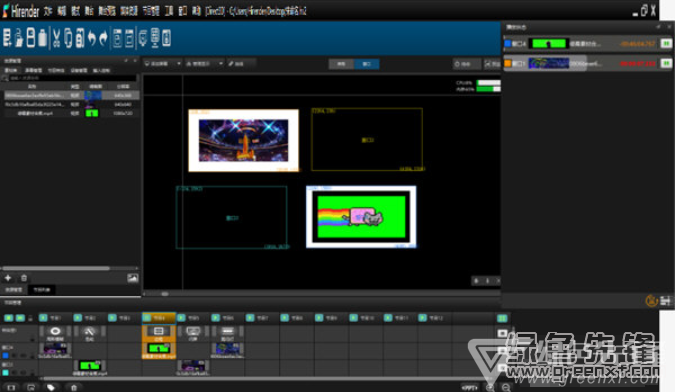Click the tag icon below the timeline
Viewport: 675px width, 392px height.
[51, 388]
